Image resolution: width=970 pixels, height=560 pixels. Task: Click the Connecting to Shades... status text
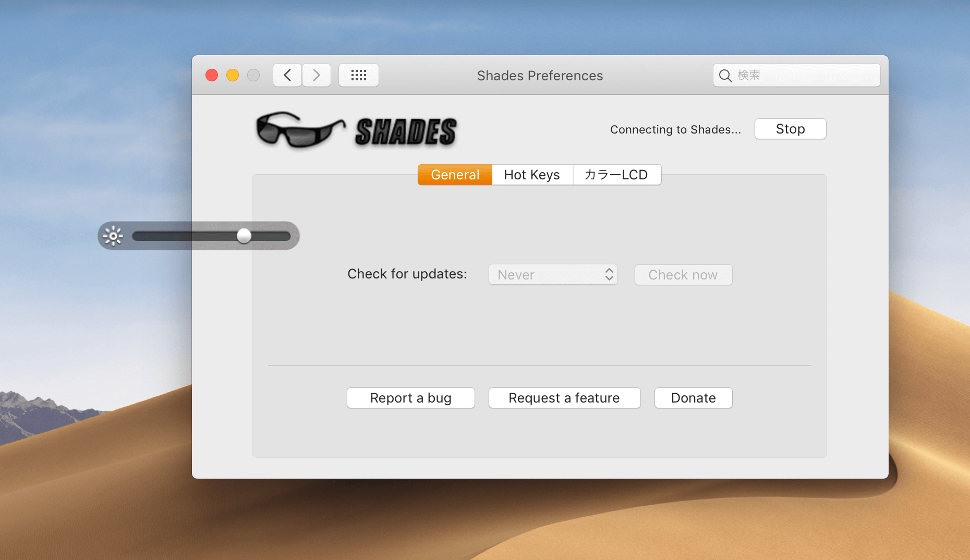(x=675, y=130)
